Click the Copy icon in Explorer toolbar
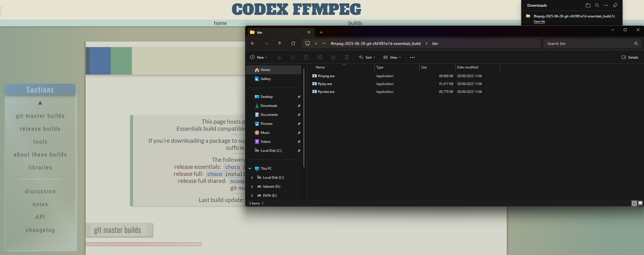This screenshot has height=255, width=644. point(293,57)
